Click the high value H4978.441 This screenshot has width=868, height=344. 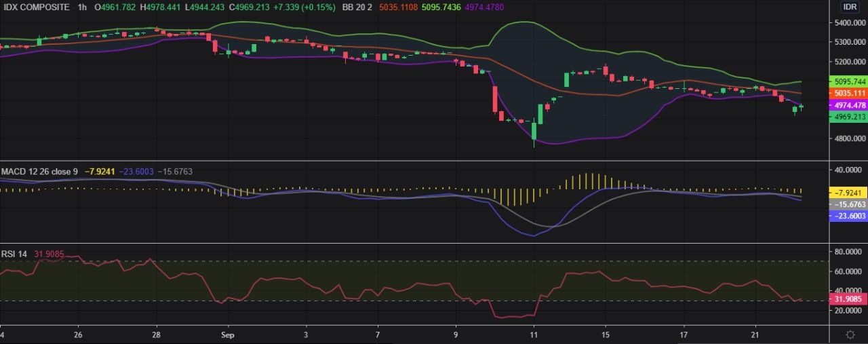(160, 7)
